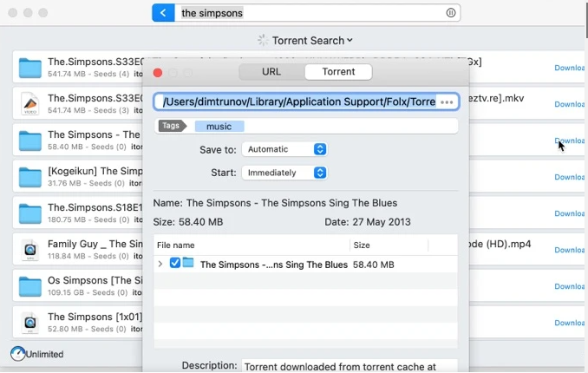Click the Tags label arrow badge
The height and width of the screenshot is (373, 588).
click(172, 126)
